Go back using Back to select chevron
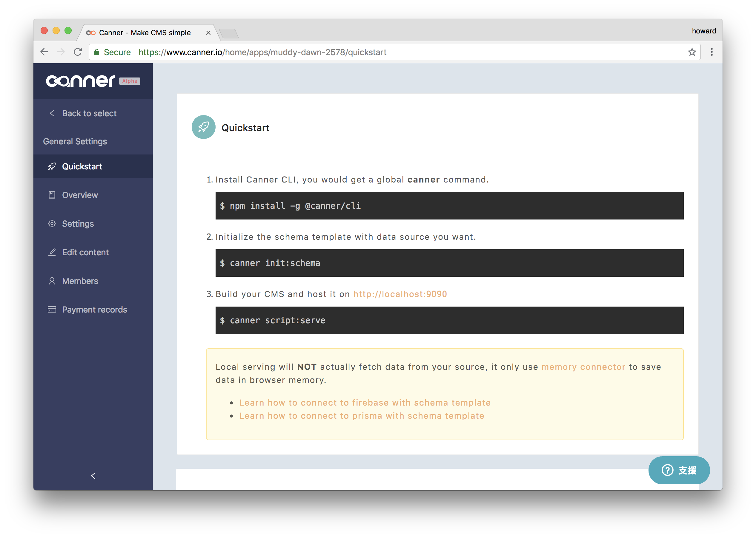Image resolution: width=756 pixels, height=538 pixels. [52, 113]
